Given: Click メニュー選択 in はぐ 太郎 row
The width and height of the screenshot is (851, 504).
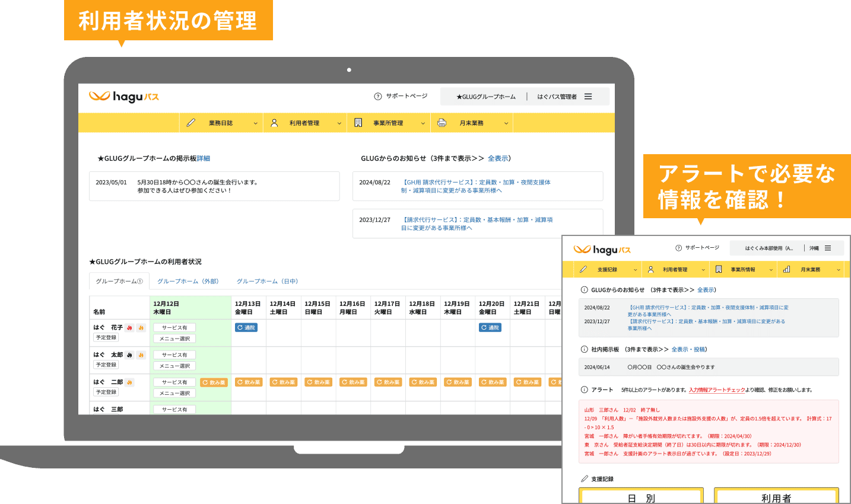Looking at the screenshot, I should point(174,366).
